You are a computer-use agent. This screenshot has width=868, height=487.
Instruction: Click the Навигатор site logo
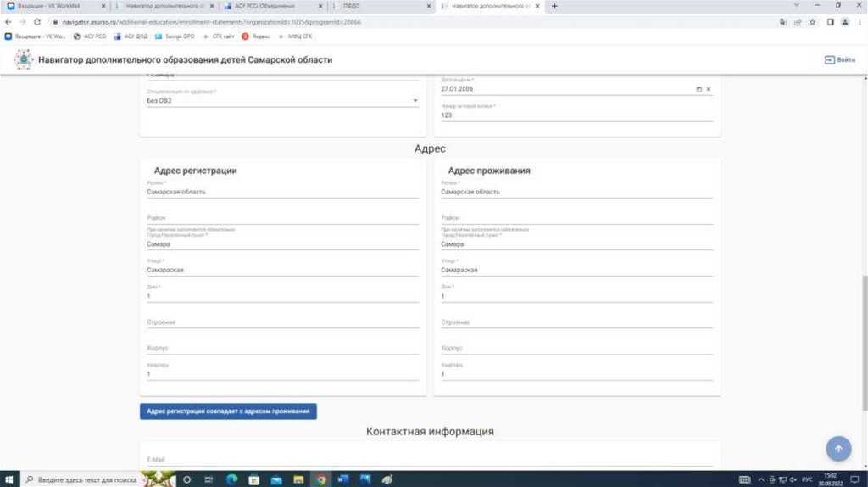coord(24,59)
